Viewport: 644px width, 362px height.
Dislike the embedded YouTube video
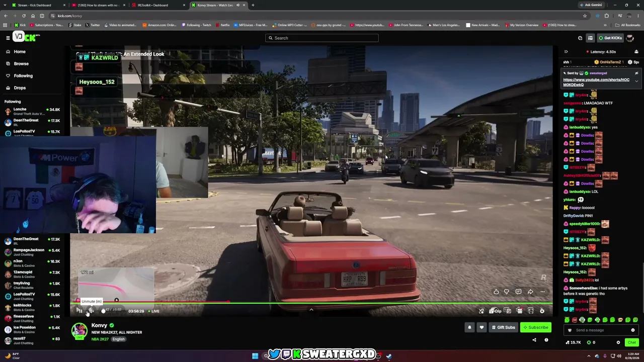pos(507,292)
